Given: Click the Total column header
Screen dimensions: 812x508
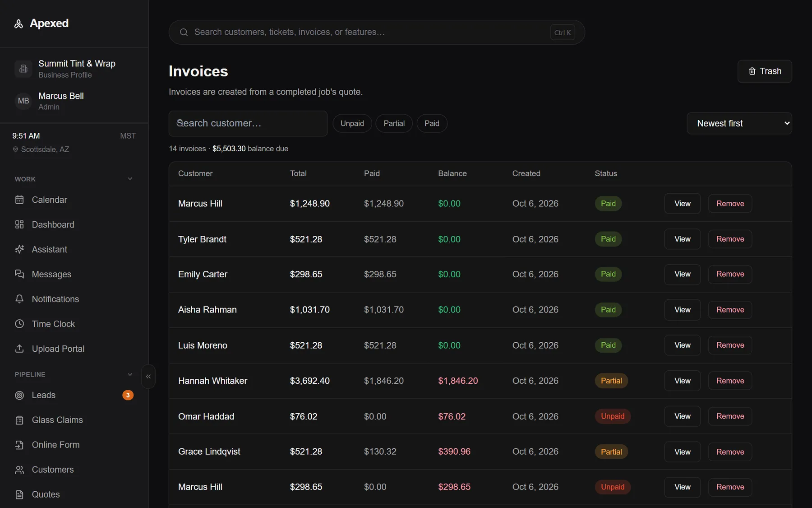Looking at the screenshot, I should (298, 173).
